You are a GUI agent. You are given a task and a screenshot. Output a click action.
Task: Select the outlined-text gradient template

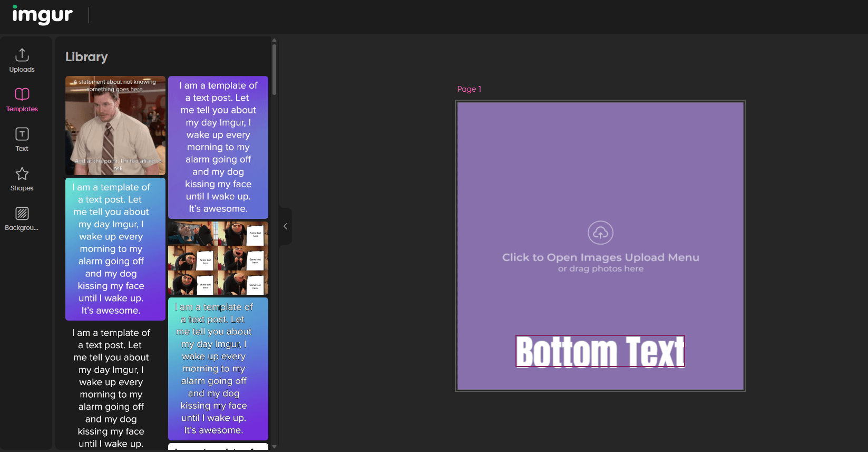tap(218, 369)
